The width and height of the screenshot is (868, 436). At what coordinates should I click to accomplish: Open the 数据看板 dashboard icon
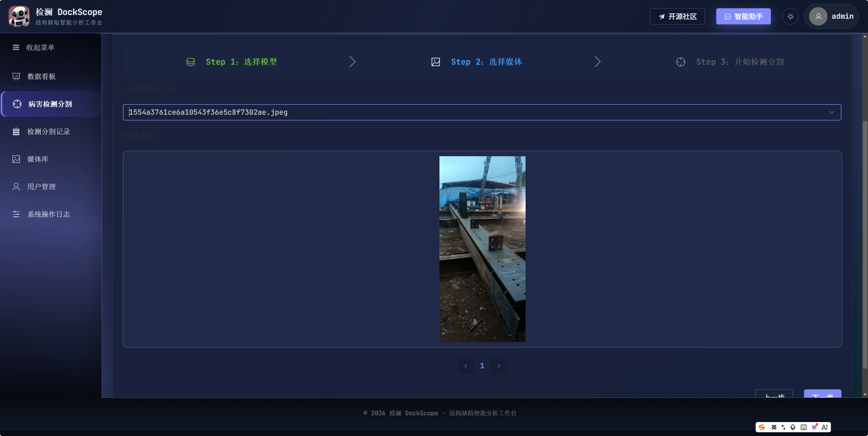pos(16,77)
